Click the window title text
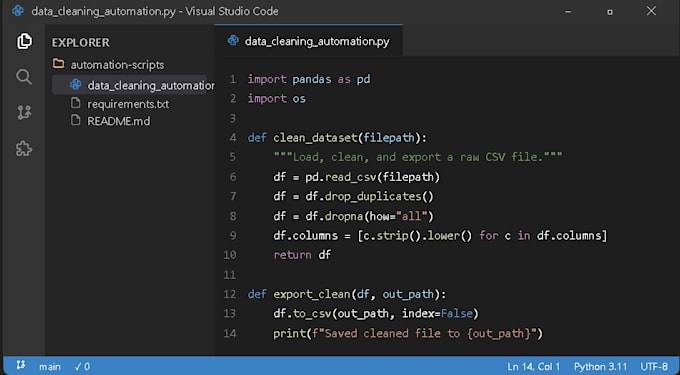Screen dimensions: 680x375 [155, 11]
